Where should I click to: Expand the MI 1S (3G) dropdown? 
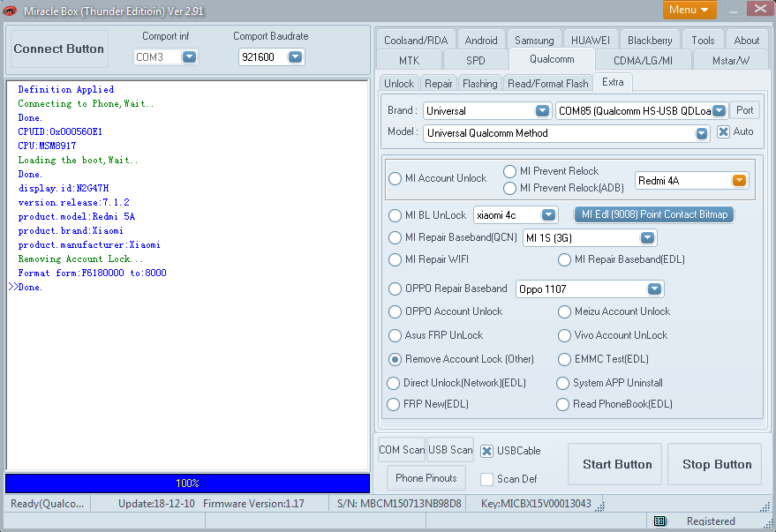pos(647,238)
